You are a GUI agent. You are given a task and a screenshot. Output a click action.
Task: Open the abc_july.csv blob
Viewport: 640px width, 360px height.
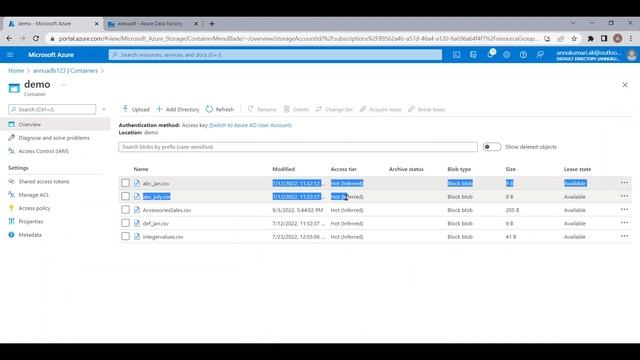pos(156,197)
